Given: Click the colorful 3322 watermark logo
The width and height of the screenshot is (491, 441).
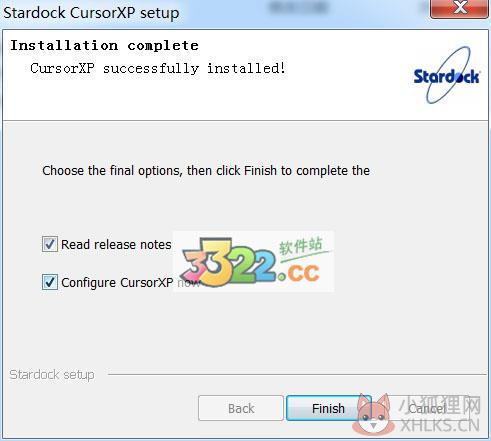Looking at the screenshot, I should tap(228, 262).
